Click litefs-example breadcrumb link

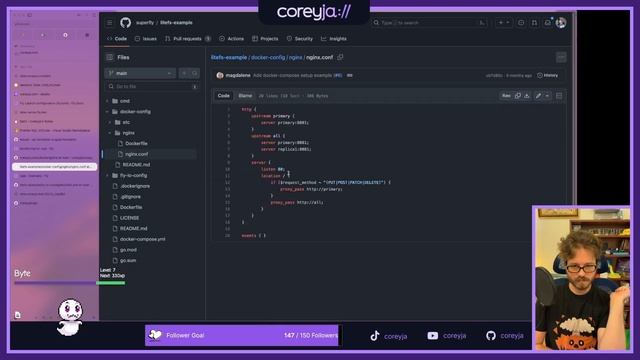pyautogui.click(x=229, y=58)
